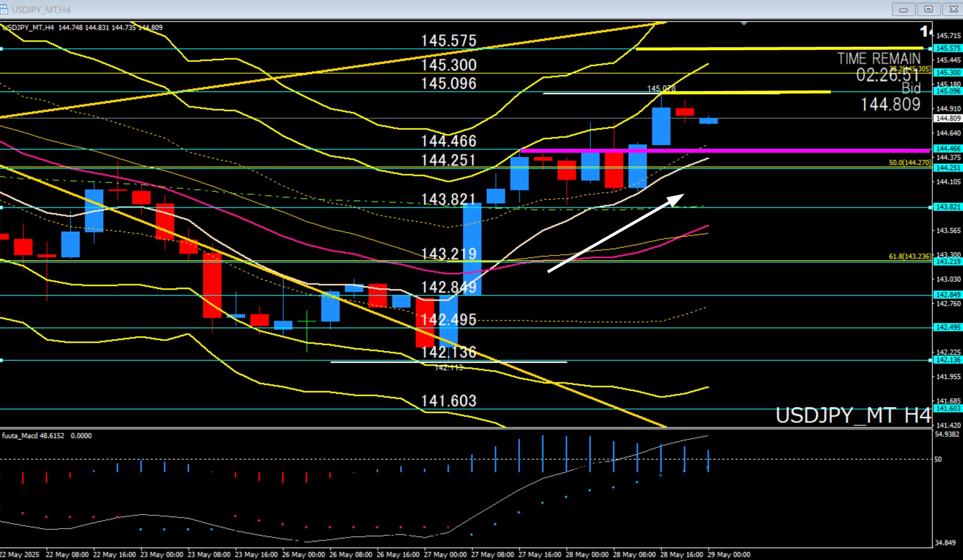Click the 142.136 tag on the price axis
The width and height of the screenshot is (963, 560).
pyautogui.click(x=948, y=360)
